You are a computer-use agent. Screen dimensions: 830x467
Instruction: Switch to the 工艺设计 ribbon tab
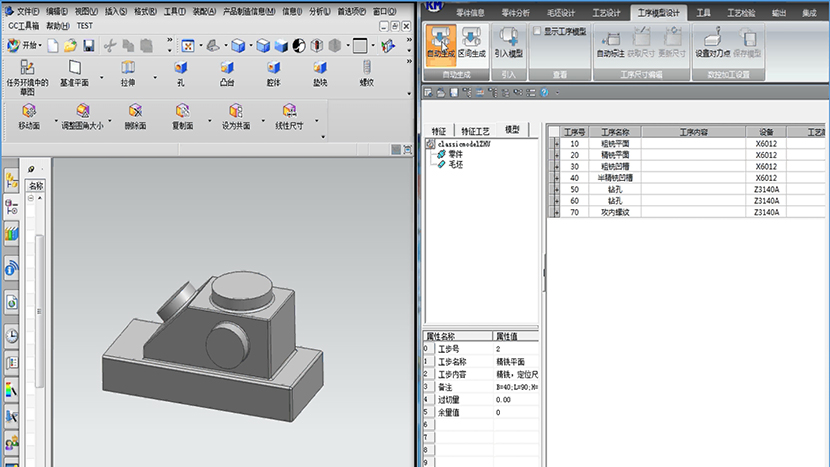coord(606,12)
